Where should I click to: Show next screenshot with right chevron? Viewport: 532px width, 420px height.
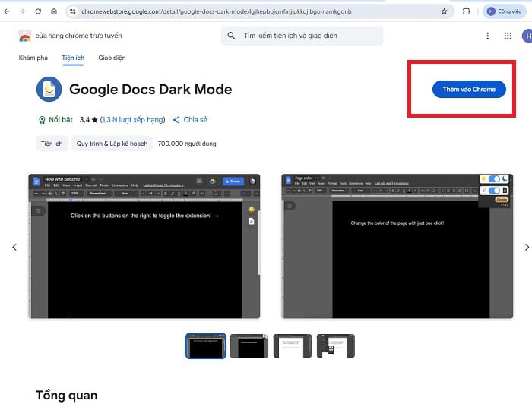coord(527,248)
